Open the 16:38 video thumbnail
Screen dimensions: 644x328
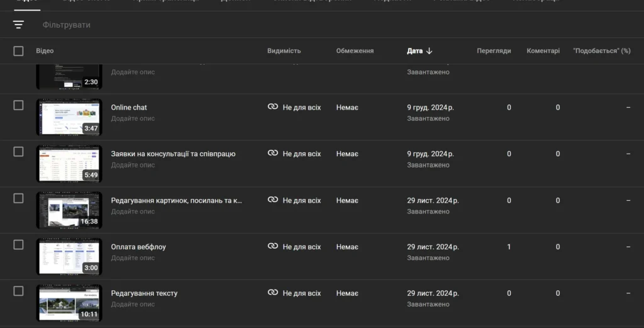coord(69,210)
